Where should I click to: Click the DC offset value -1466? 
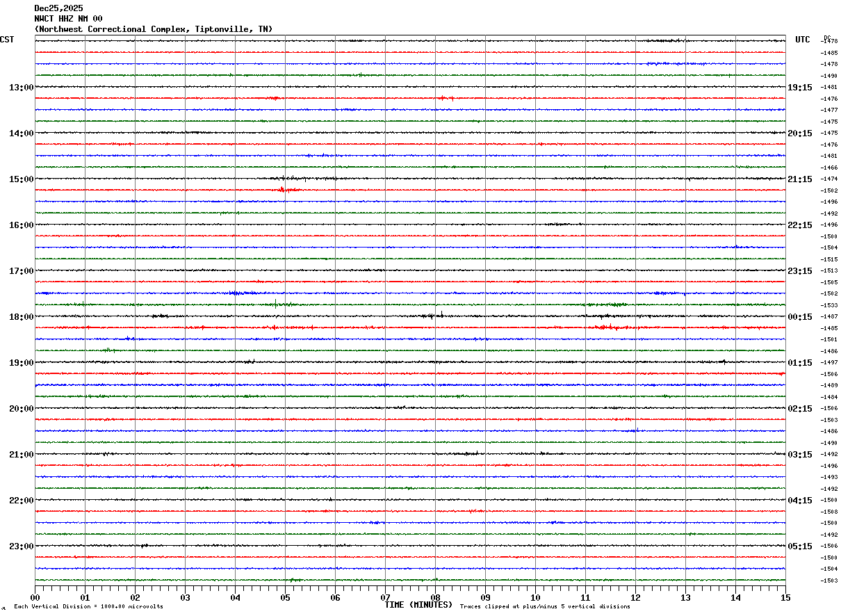[x=829, y=168]
